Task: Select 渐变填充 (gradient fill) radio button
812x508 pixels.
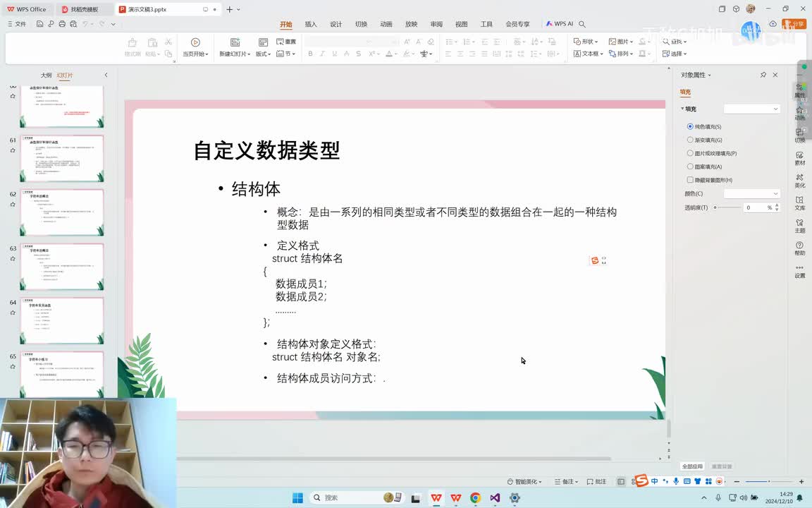Action: pos(690,140)
